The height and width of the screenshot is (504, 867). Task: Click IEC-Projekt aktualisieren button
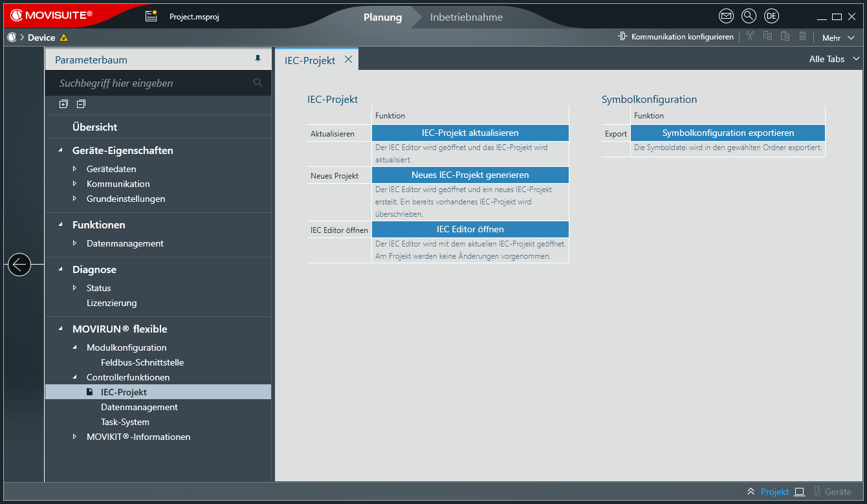coord(470,133)
